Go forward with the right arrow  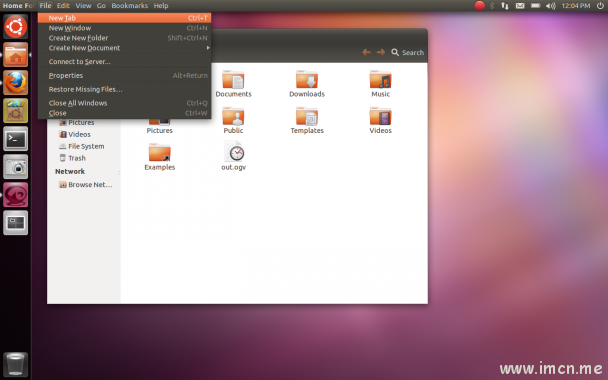click(x=381, y=52)
